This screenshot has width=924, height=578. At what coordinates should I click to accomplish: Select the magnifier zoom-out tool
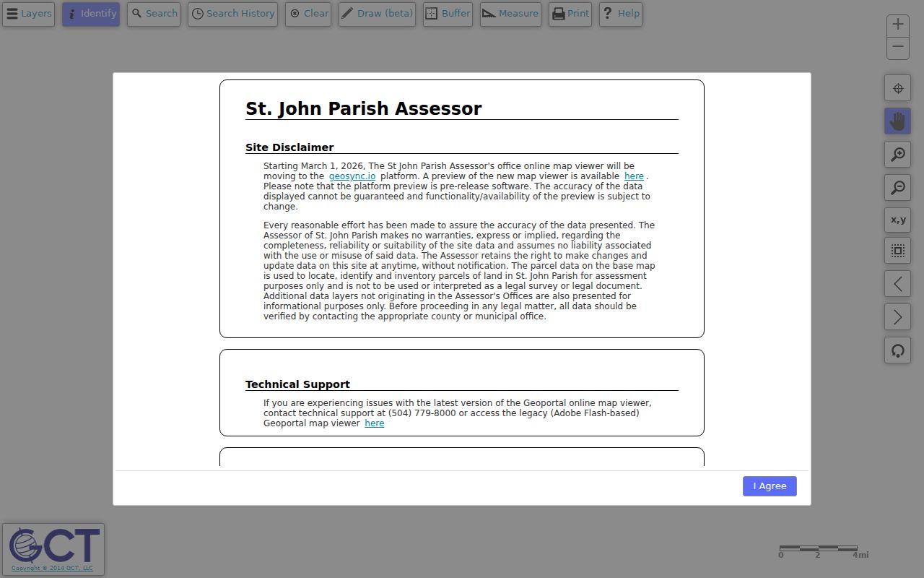(898, 188)
